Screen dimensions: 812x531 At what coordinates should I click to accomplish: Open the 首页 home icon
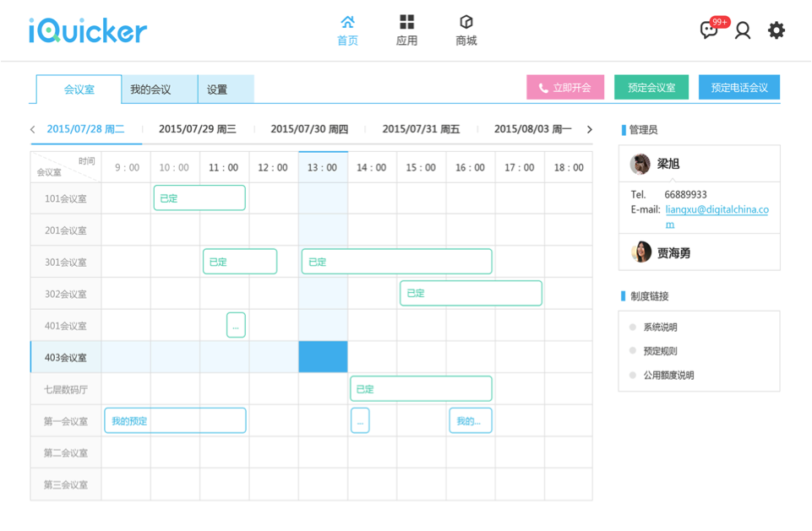[347, 23]
